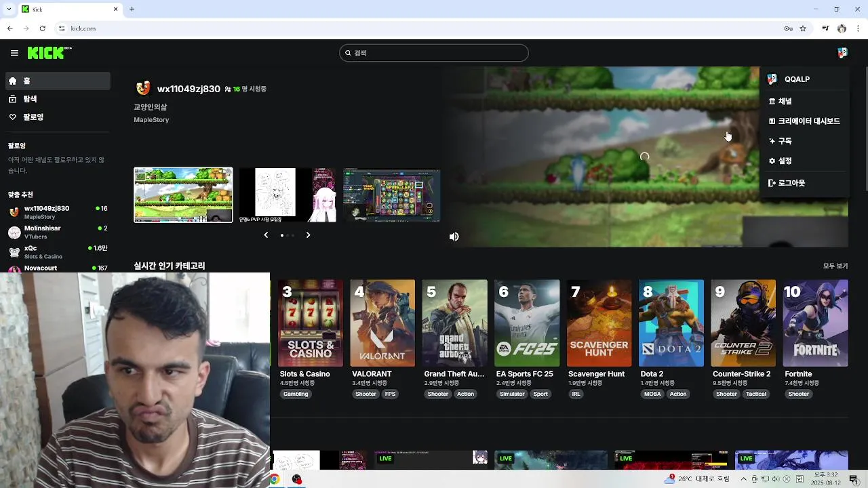
Task: Click QQALP username in profile menu
Action: point(797,79)
